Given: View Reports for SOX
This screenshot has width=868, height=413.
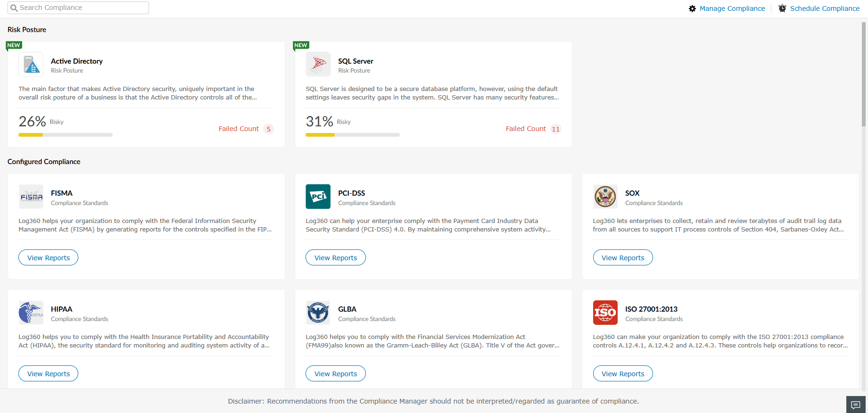Looking at the screenshot, I should tap(623, 258).
